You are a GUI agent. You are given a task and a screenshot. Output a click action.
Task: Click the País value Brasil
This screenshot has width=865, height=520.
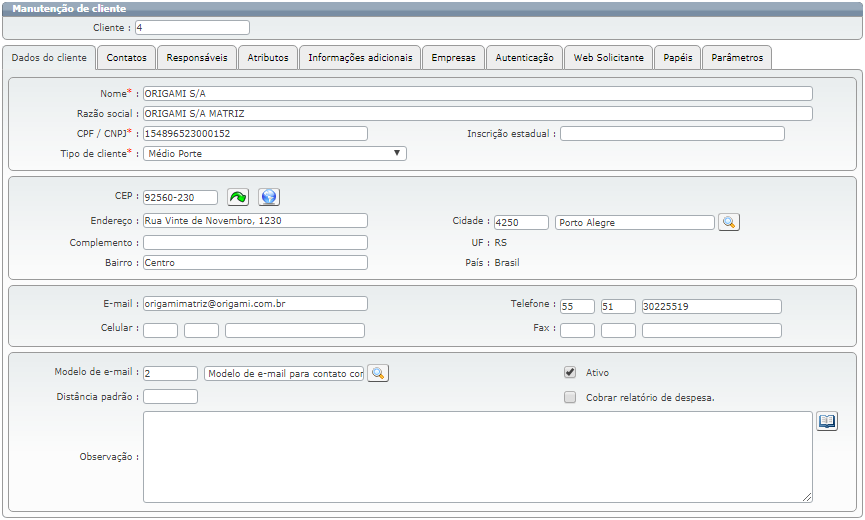point(506,262)
